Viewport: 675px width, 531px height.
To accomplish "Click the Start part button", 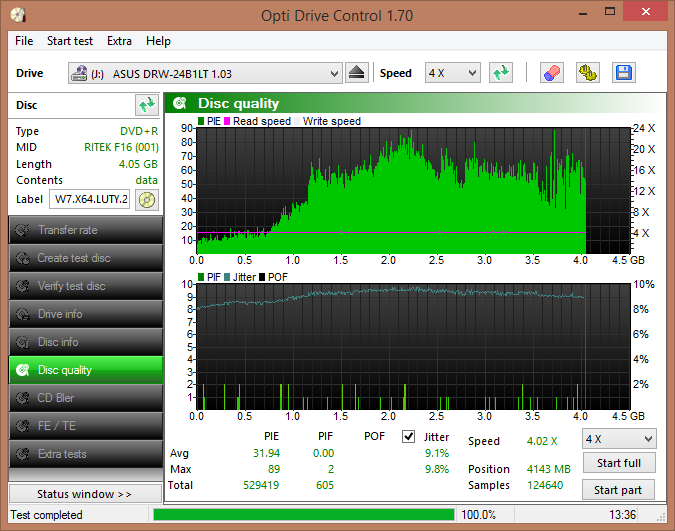I will 619,490.
